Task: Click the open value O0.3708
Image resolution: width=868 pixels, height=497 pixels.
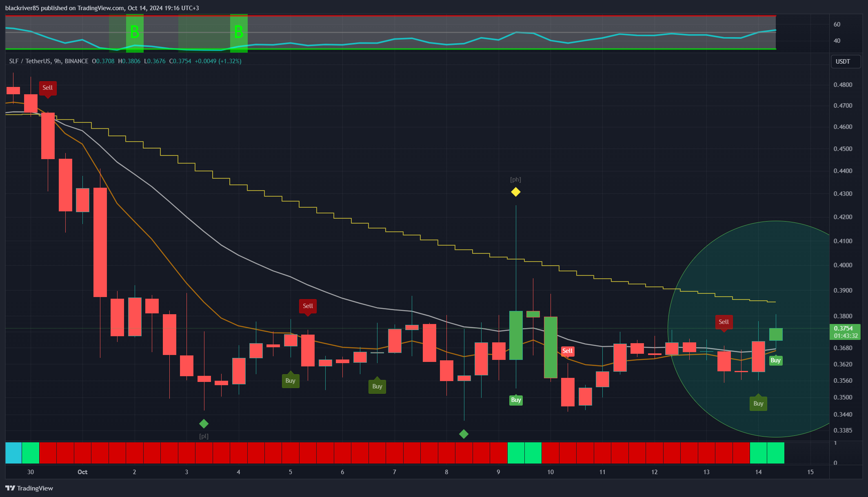Action: pyautogui.click(x=103, y=61)
